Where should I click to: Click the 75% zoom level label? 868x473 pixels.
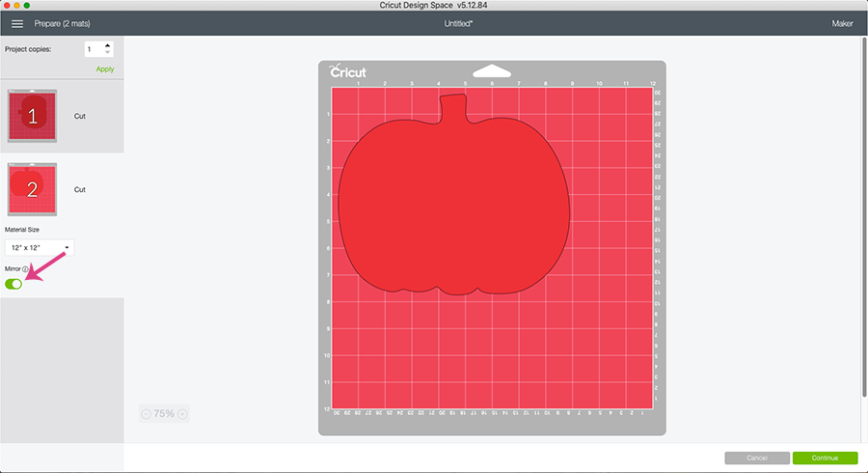[164, 414]
